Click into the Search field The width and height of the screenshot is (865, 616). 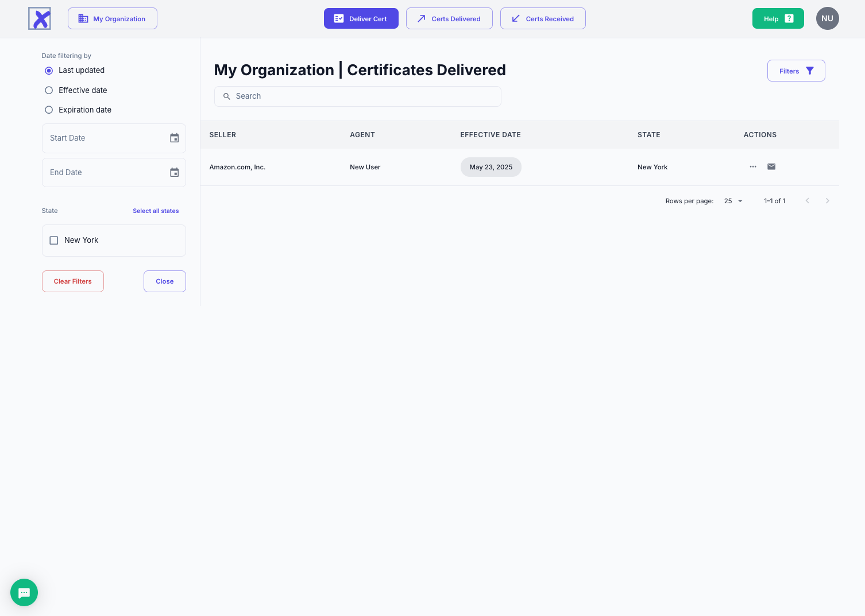357,96
